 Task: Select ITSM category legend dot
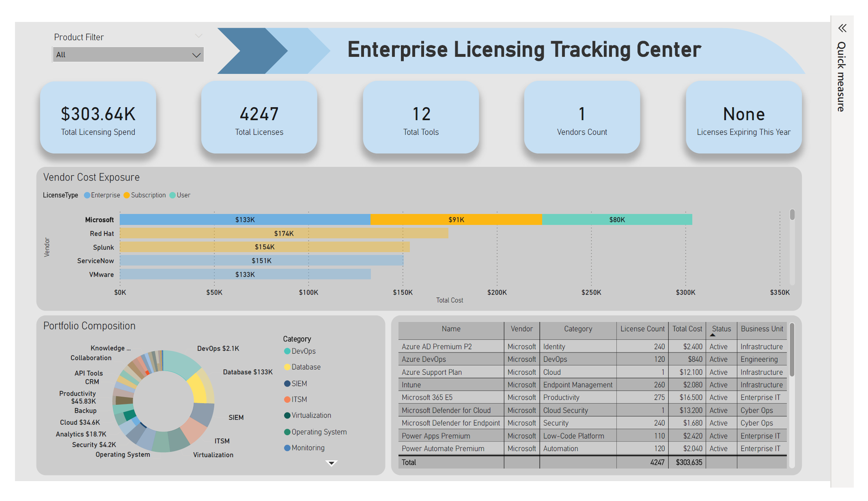pos(287,400)
